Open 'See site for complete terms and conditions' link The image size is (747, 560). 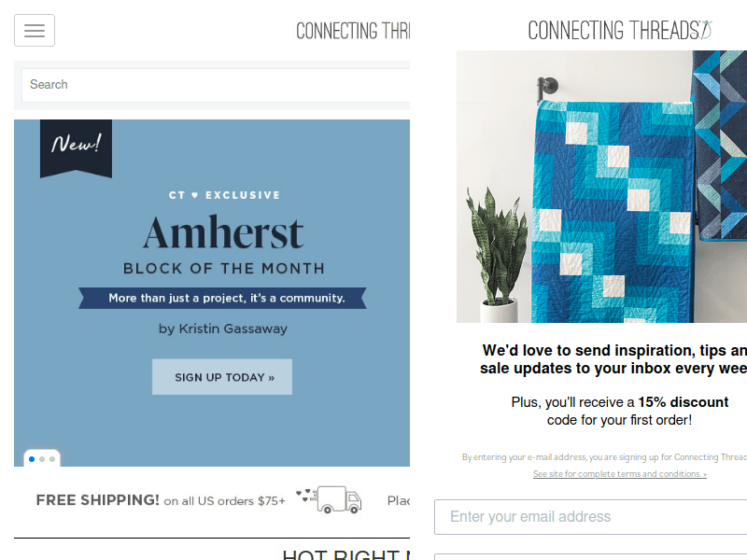click(x=619, y=474)
